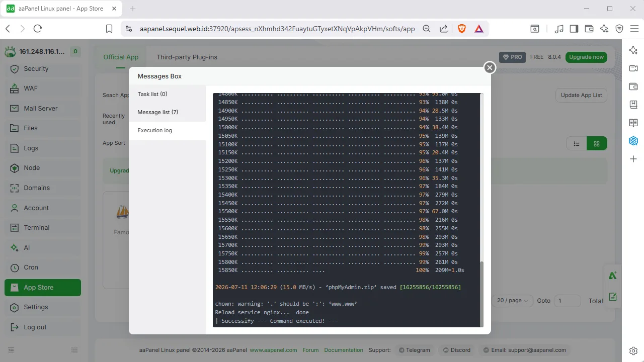Viewport: 644px width, 362px height.
Task: Open the browser sidebar panel toggle
Action: [574, 29]
